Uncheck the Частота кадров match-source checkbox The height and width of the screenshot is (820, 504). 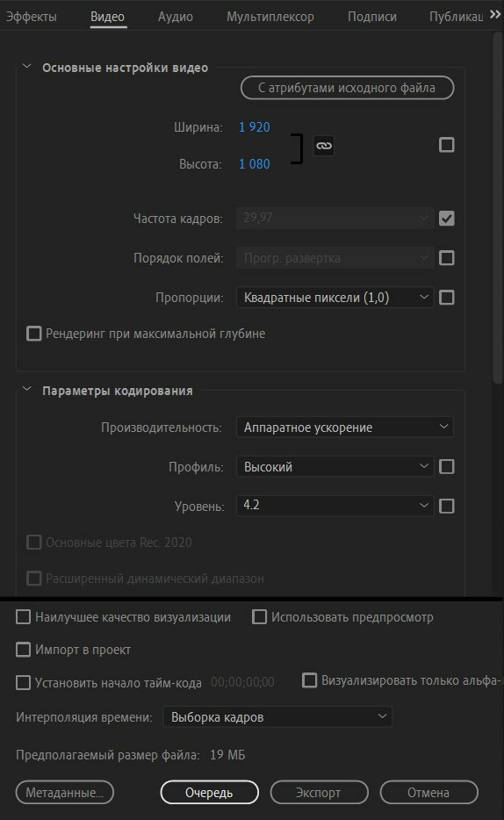(x=447, y=218)
